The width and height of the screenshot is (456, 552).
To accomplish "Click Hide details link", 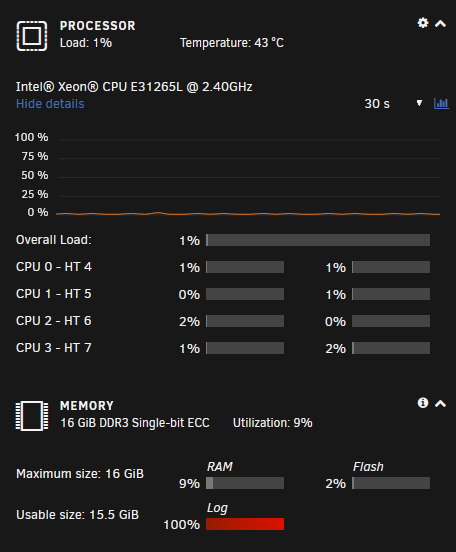I will [x=50, y=104].
